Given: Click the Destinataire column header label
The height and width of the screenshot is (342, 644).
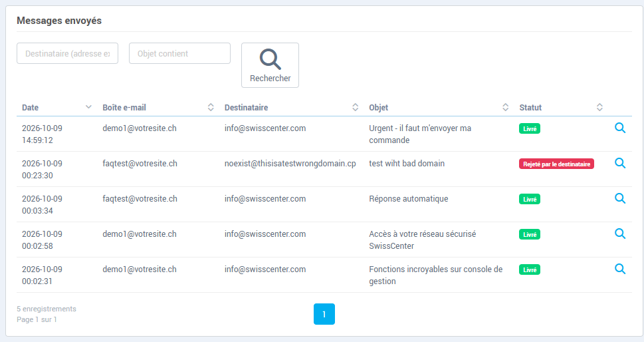Looking at the screenshot, I should (x=246, y=108).
